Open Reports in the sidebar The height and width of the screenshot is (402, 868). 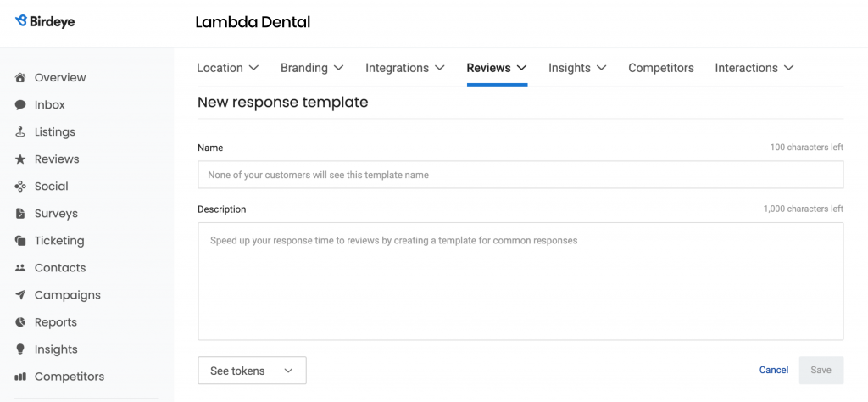(56, 321)
